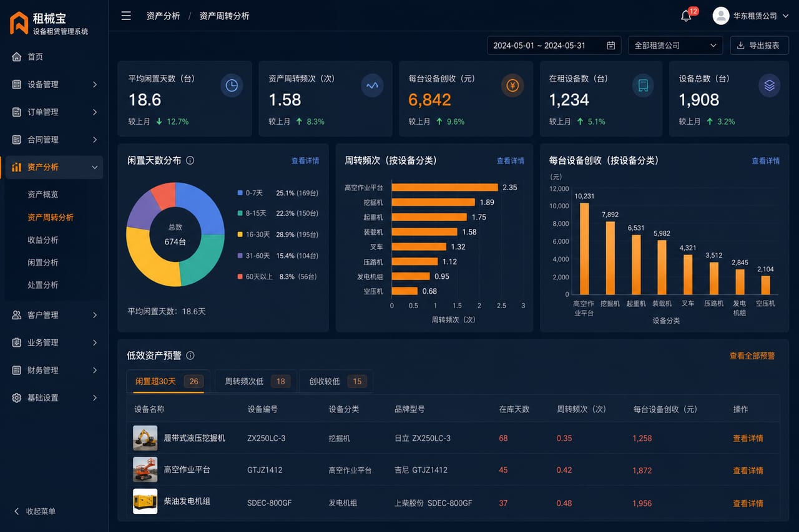Click the 首页 home icon in sidebar
799x532 pixels.
pos(17,57)
